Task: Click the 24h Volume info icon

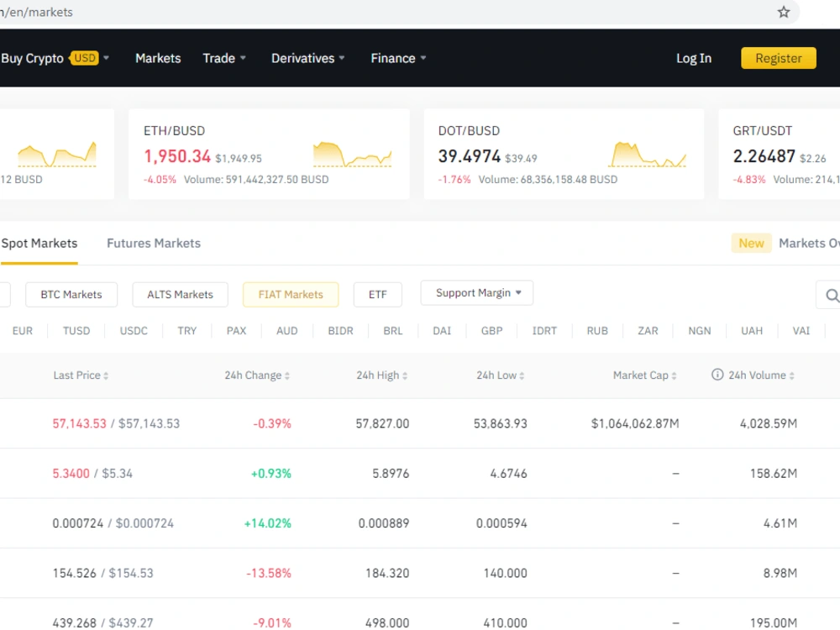Action: pyautogui.click(x=717, y=375)
